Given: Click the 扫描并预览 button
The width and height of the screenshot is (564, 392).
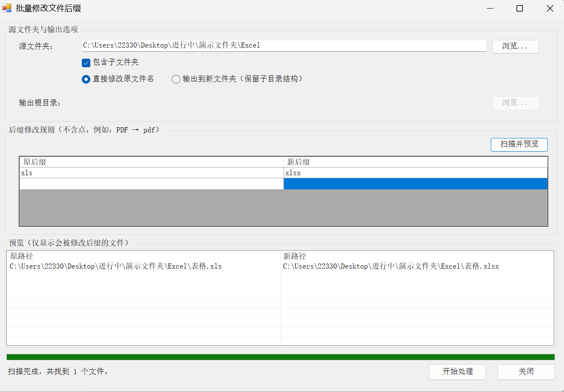Looking at the screenshot, I should [519, 144].
